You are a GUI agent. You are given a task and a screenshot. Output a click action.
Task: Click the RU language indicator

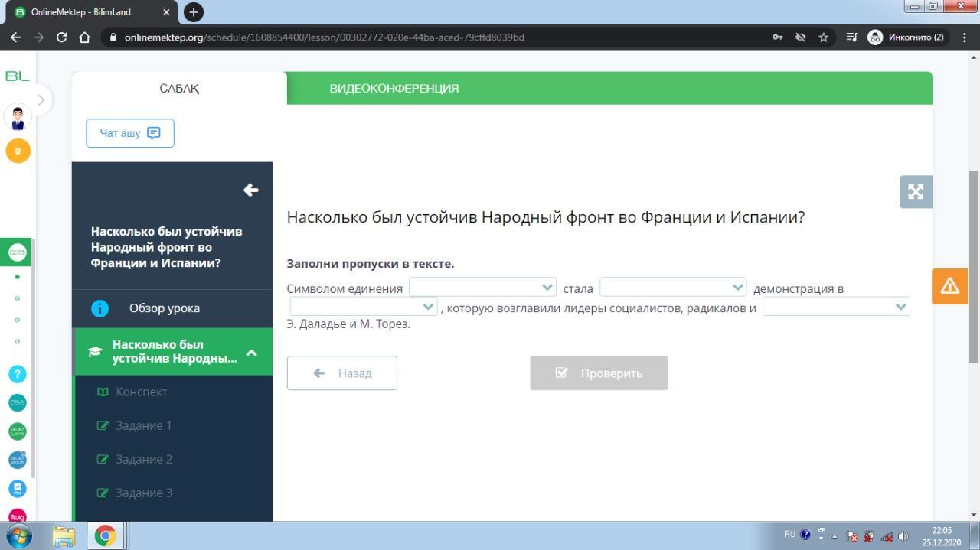point(789,535)
